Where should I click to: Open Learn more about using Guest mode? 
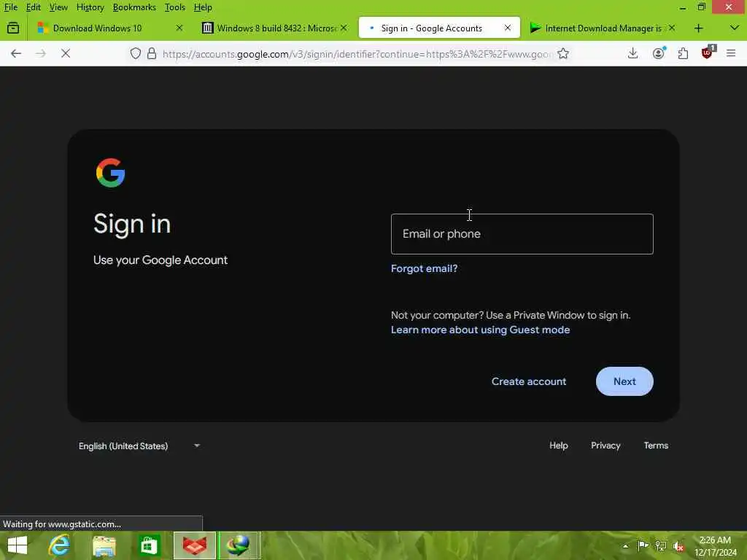tap(480, 330)
